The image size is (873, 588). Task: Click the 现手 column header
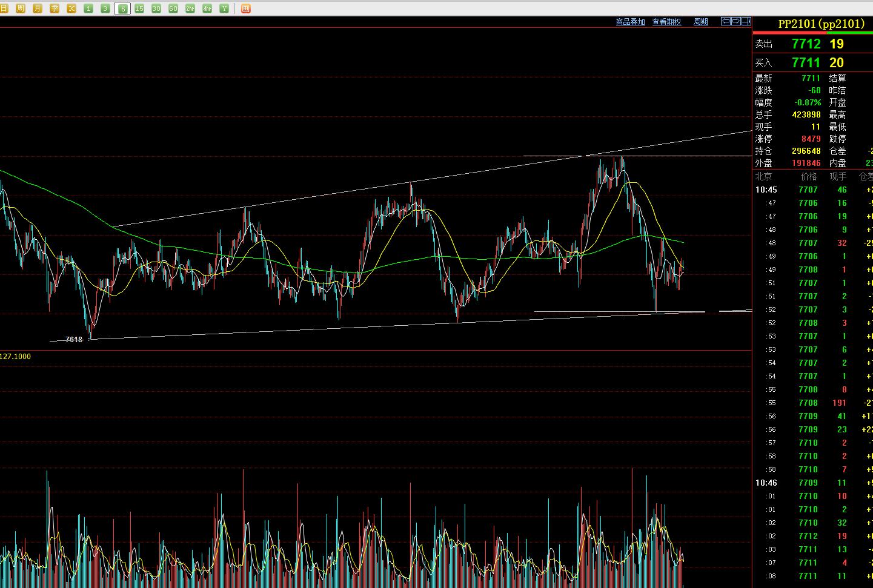pos(838,176)
